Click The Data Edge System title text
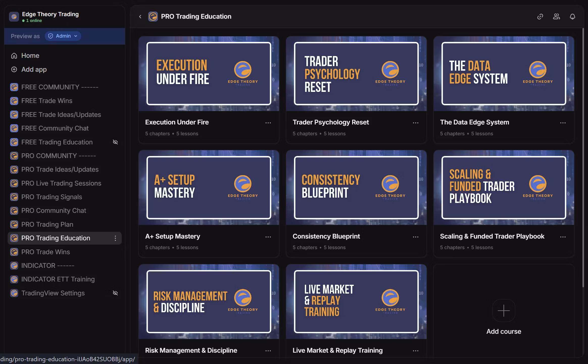The height and width of the screenshot is (364, 588). coord(474,122)
